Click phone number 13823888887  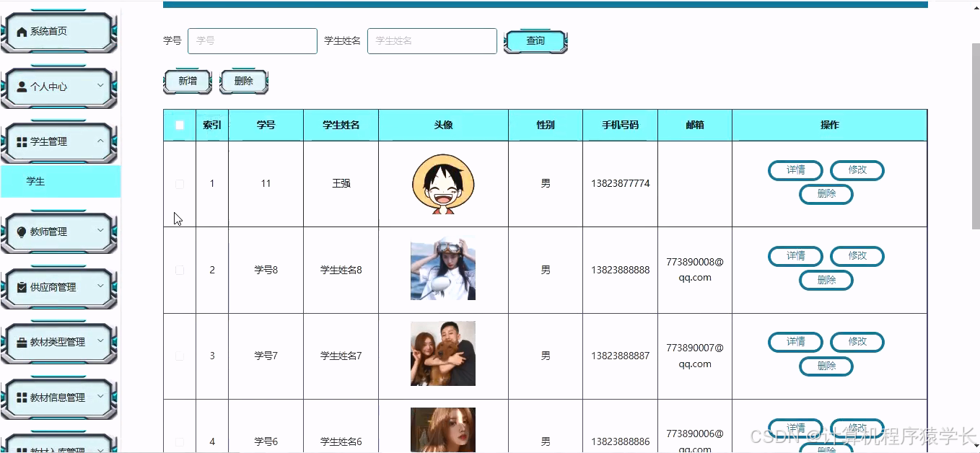click(621, 356)
